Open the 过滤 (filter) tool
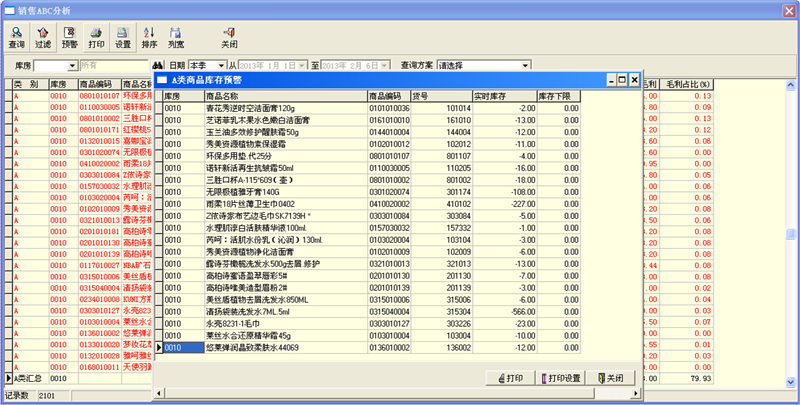 tap(43, 37)
